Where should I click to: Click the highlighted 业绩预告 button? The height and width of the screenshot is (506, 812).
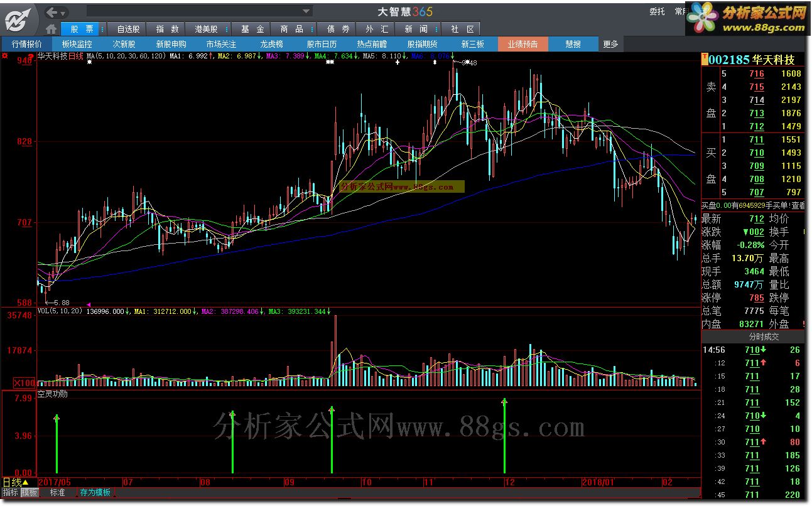(x=522, y=44)
